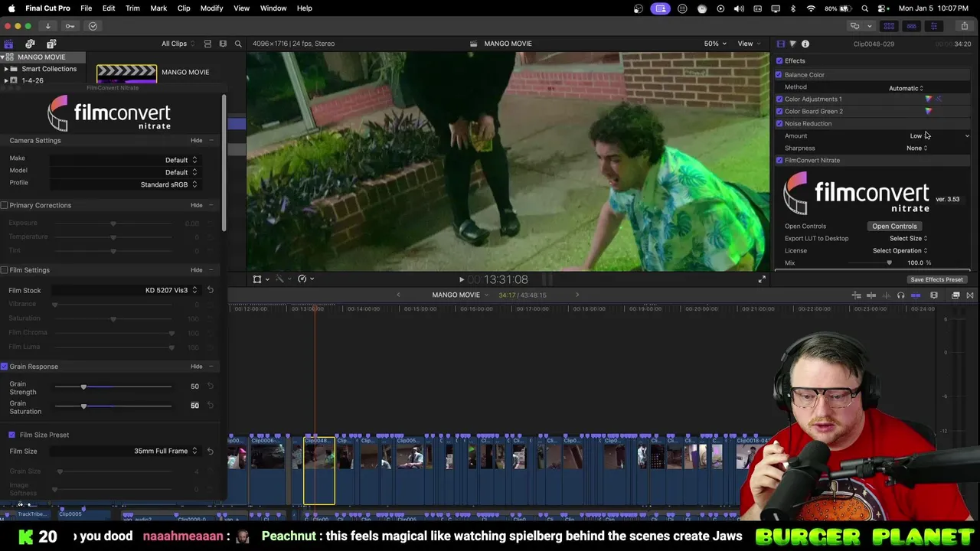Open color board for Color Board Green 2
The height and width of the screenshot is (551, 980).
928,111
